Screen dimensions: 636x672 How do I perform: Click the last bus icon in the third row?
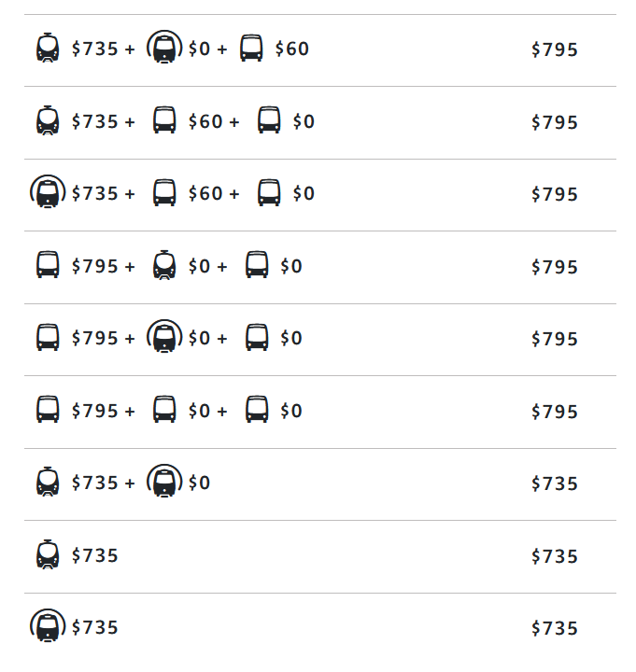coord(269,192)
